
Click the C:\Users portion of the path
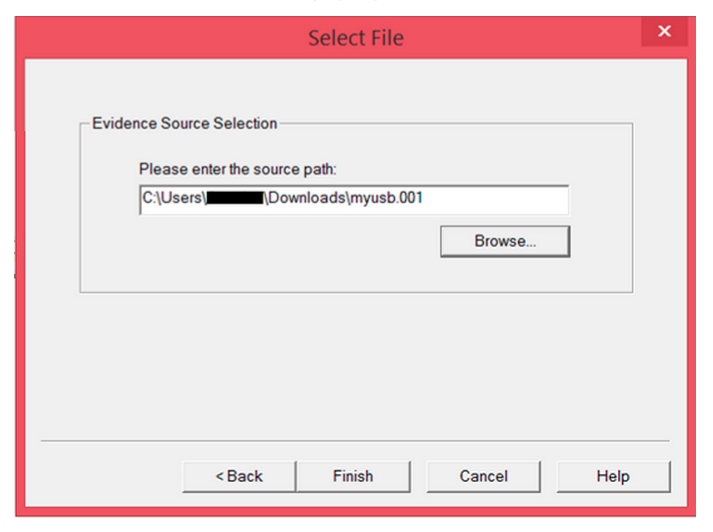[x=173, y=199]
